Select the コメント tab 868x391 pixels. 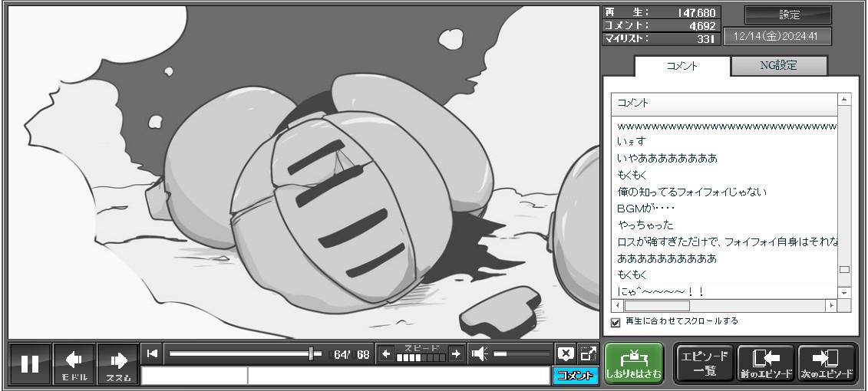click(682, 66)
